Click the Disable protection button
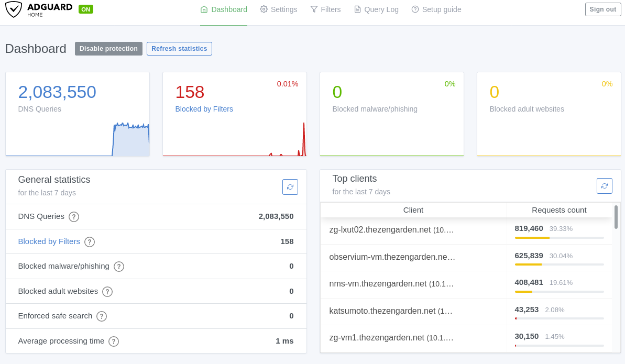Screen dimensions: 625x364 click(108, 49)
